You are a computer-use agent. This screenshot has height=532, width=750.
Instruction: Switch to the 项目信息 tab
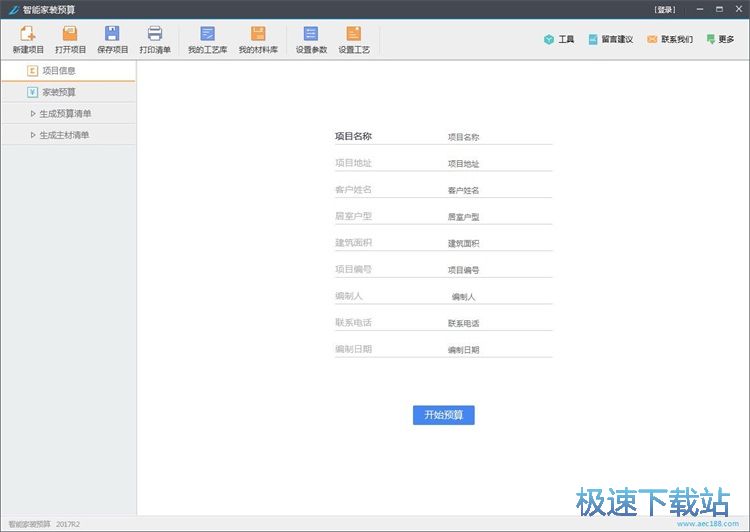coord(58,71)
